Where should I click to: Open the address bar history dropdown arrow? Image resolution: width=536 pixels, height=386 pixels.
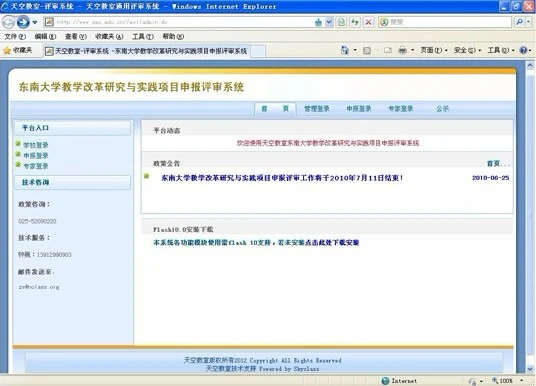click(329, 22)
